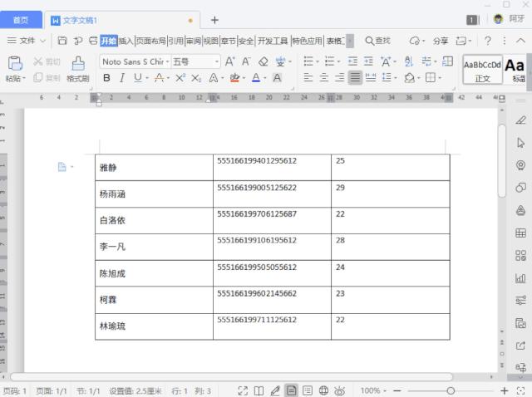Decrease paragraph indent
This screenshot has width=532, height=397.
coord(352,61)
